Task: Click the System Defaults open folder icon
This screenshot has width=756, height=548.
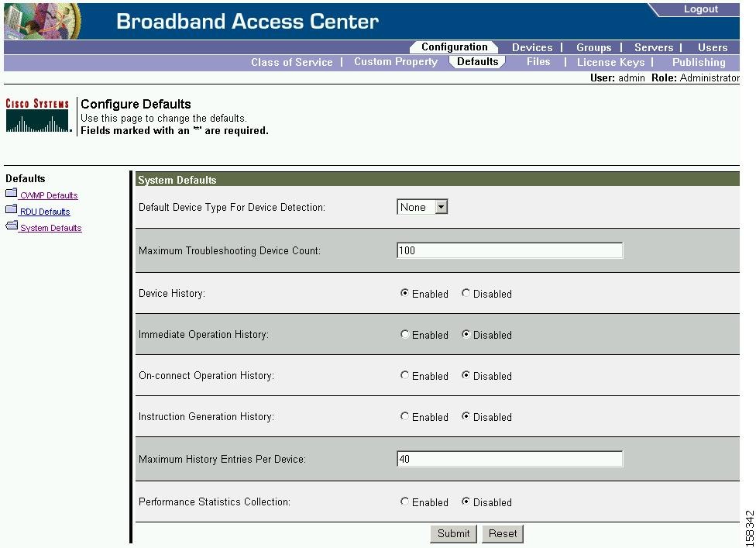Action: [x=12, y=226]
